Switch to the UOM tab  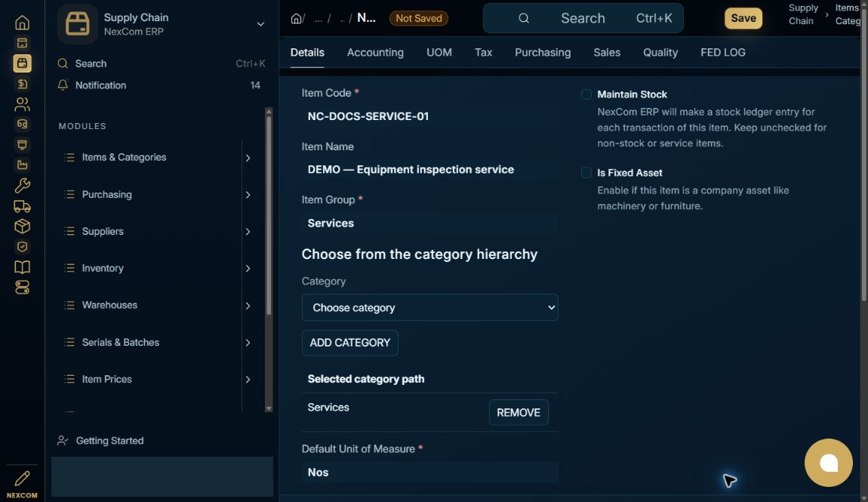click(439, 53)
